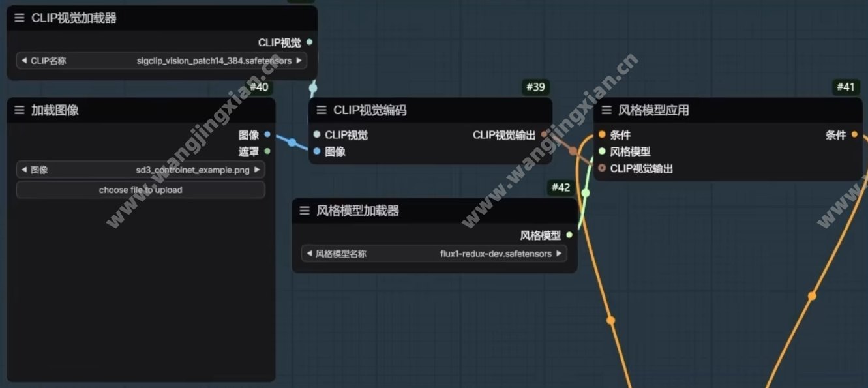Select next CLIP名称 with right arrow
The height and width of the screenshot is (388, 868).
tap(299, 61)
